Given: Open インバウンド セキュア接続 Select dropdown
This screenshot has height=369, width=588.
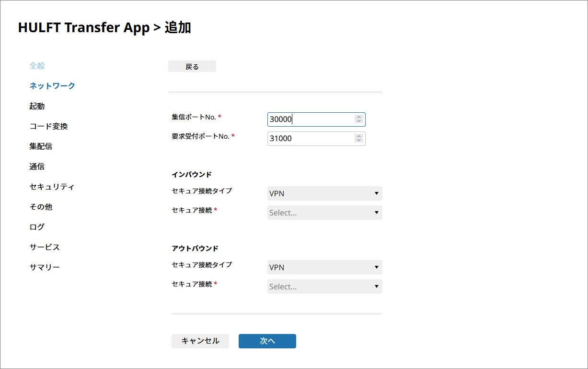Looking at the screenshot, I should 324,213.
